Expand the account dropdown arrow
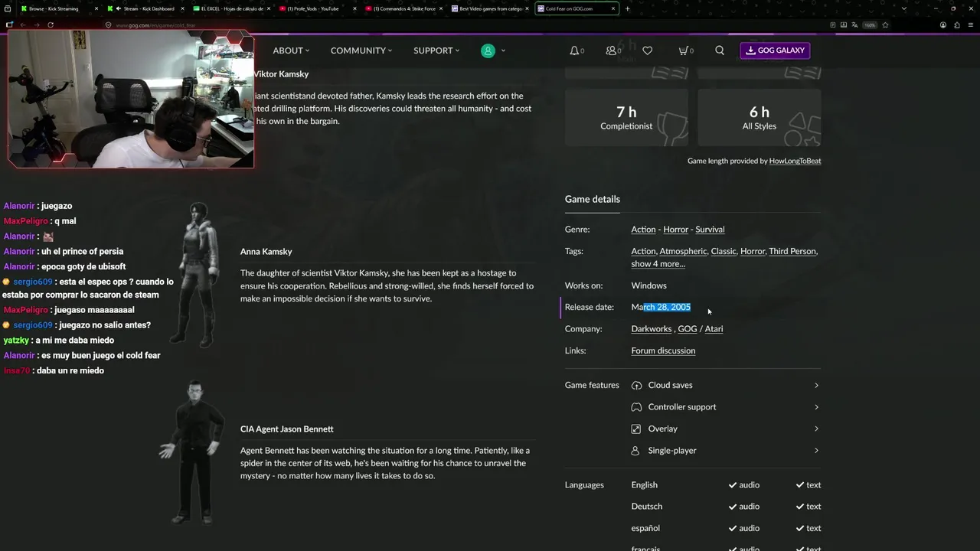The width and height of the screenshot is (980, 551). (x=503, y=51)
